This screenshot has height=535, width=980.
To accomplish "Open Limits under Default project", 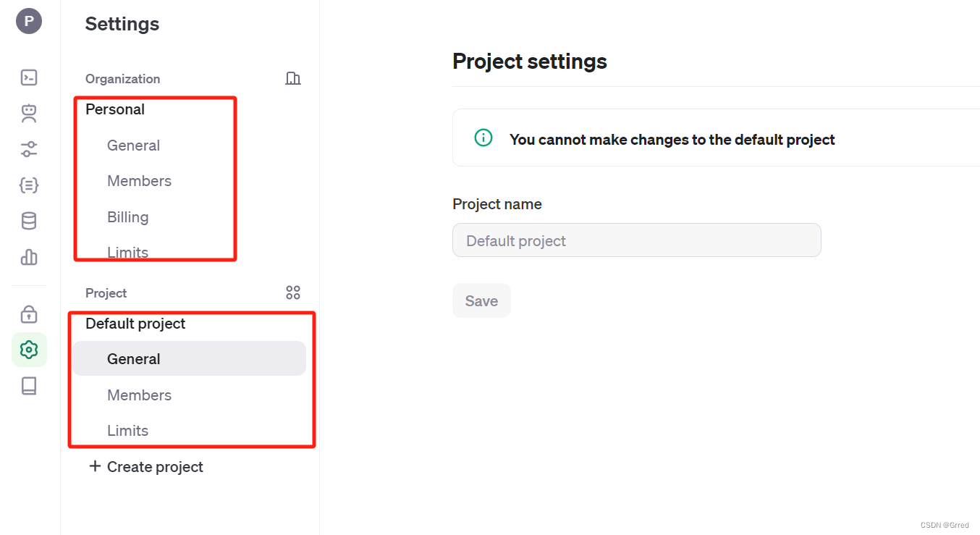I will click(127, 431).
